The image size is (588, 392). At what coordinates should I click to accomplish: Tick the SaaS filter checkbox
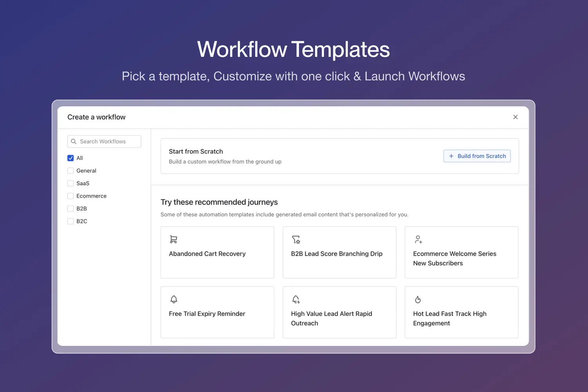[x=71, y=183]
